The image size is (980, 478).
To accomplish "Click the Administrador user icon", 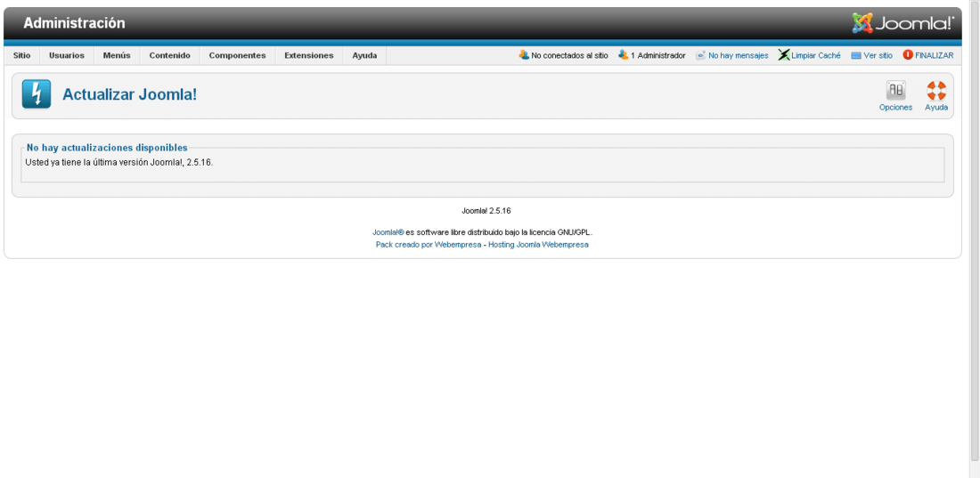I will point(623,55).
